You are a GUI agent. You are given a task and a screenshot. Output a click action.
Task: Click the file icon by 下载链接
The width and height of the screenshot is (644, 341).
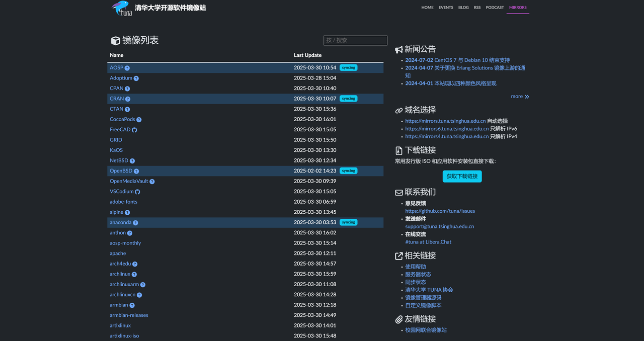tap(399, 150)
